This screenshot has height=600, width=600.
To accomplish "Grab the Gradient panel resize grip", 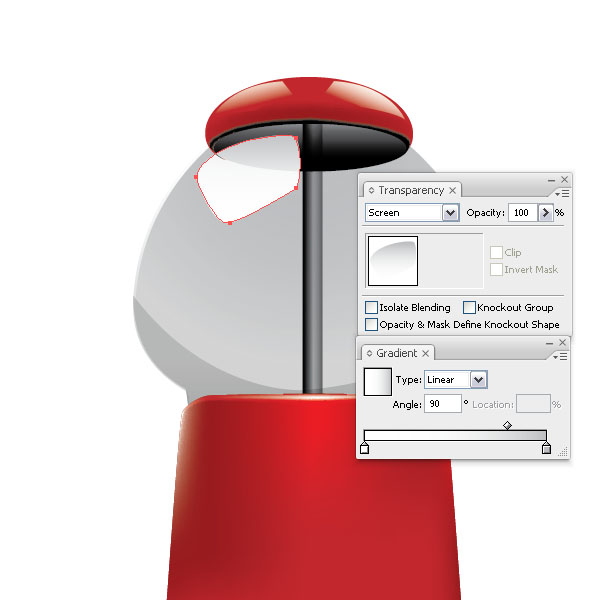I will coord(563,452).
